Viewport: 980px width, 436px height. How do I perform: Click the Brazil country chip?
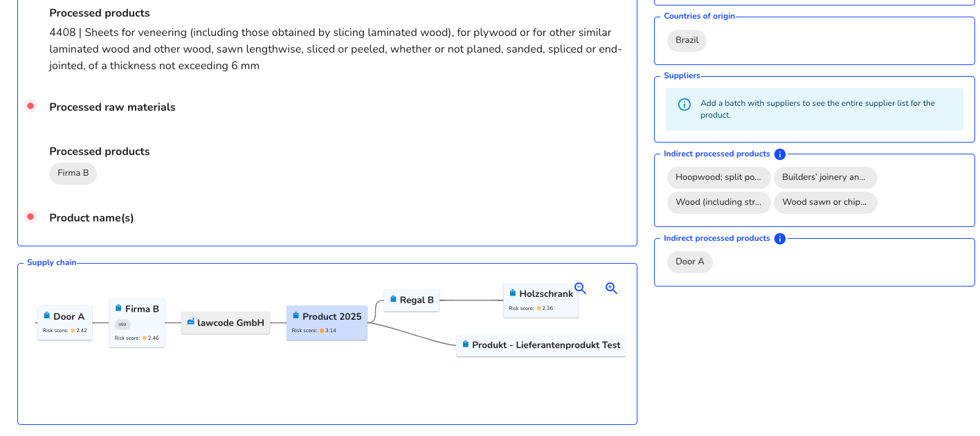[687, 40]
